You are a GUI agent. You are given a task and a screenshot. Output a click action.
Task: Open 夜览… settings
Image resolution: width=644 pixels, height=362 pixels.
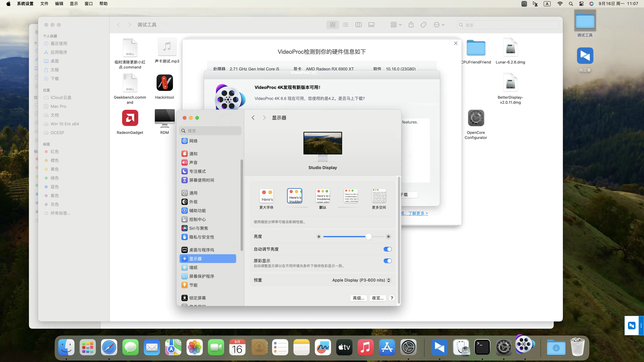tap(378, 298)
